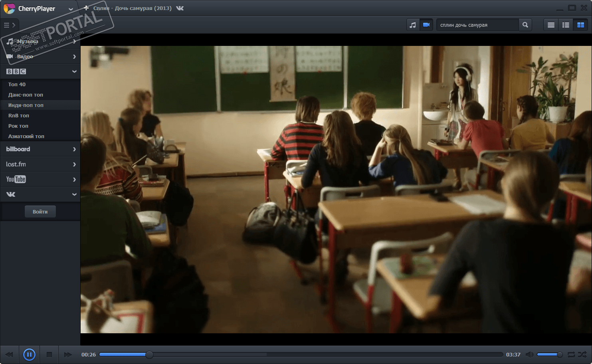Viewport: 592px width, 364px height.
Task: Close the CherryPlayer window
Action: 584,8
